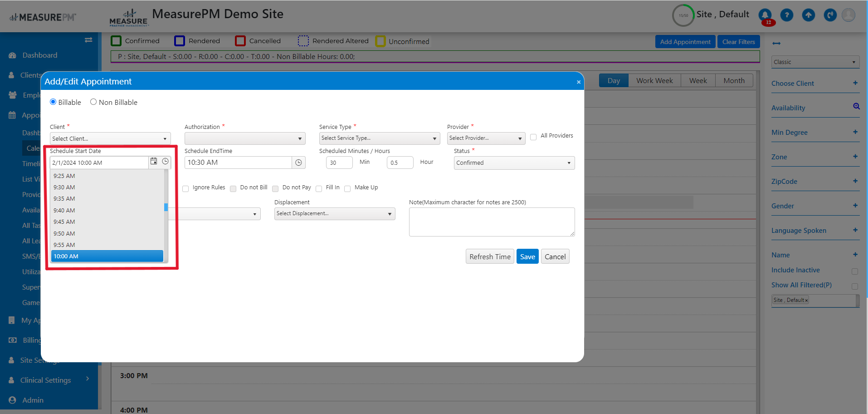Check the Ignore Rules checkbox

click(185, 189)
